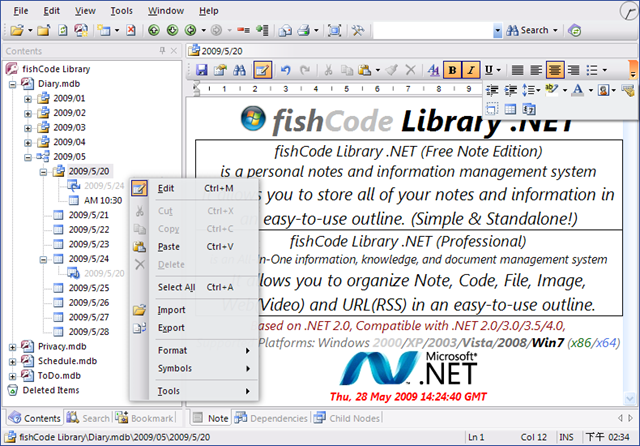
Task: Open the Symbols submenu in context menu
Action: (194, 368)
